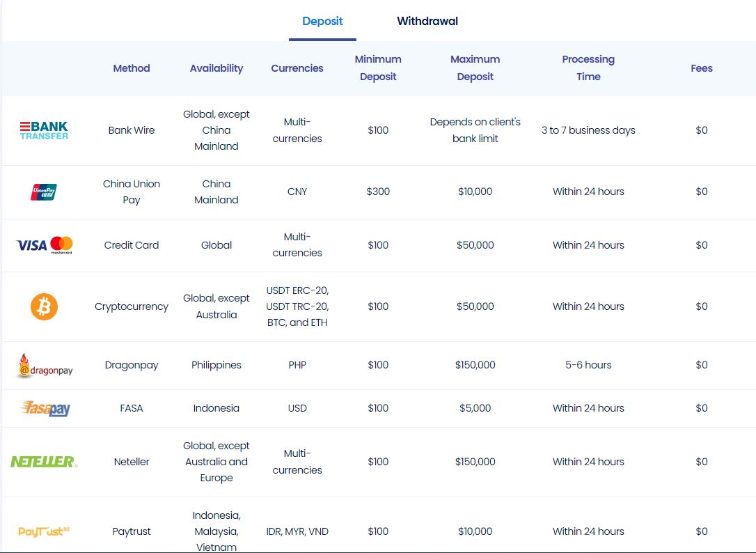756x553 pixels.
Task: Select the Deposit tab
Action: pyautogui.click(x=322, y=21)
